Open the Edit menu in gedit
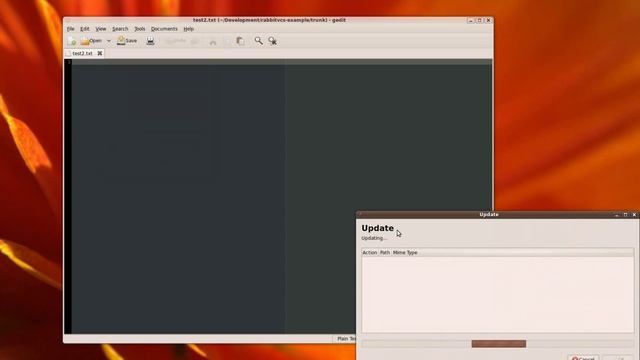 pyautogui.click(x=84, y=29)
